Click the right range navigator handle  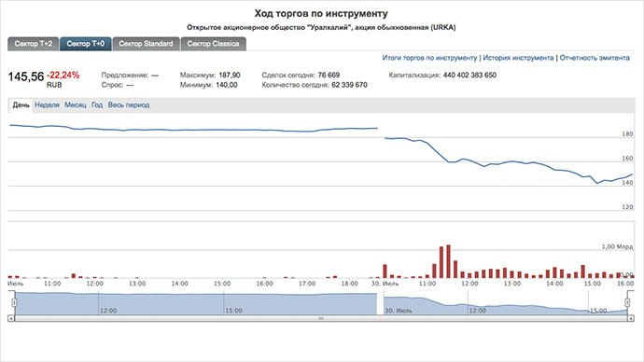[x=627, y=302]
